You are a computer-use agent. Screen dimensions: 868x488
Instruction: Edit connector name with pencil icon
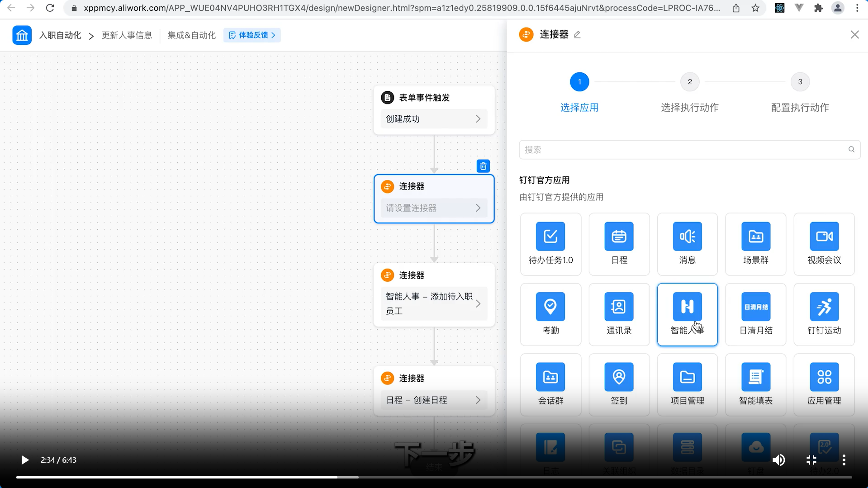tap(577, 34)
